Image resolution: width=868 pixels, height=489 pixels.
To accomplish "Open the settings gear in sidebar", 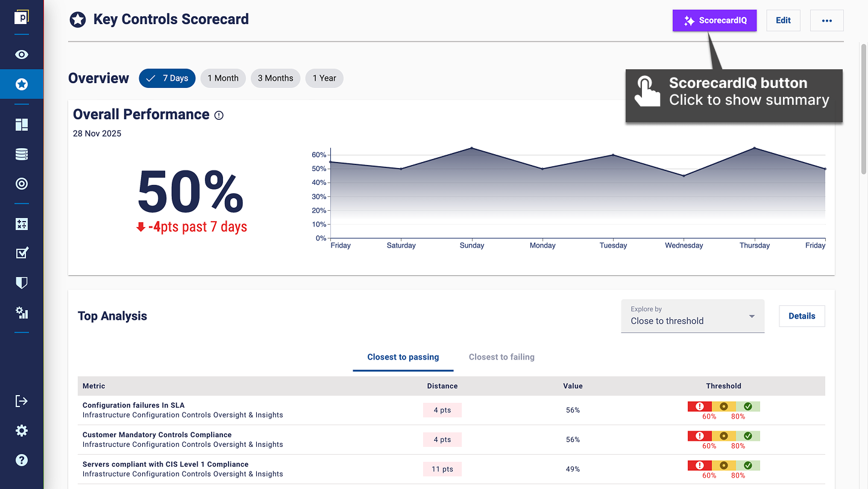I will click(22, 431).
